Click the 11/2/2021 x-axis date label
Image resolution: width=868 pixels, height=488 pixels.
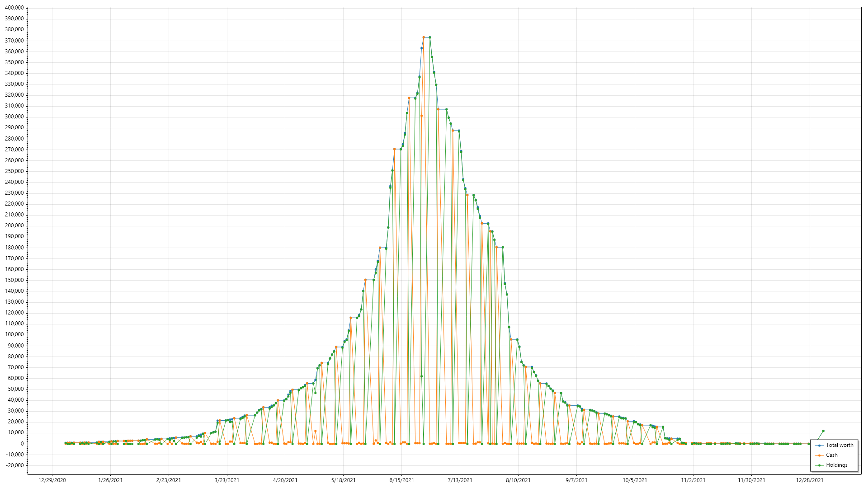(693, 480)
